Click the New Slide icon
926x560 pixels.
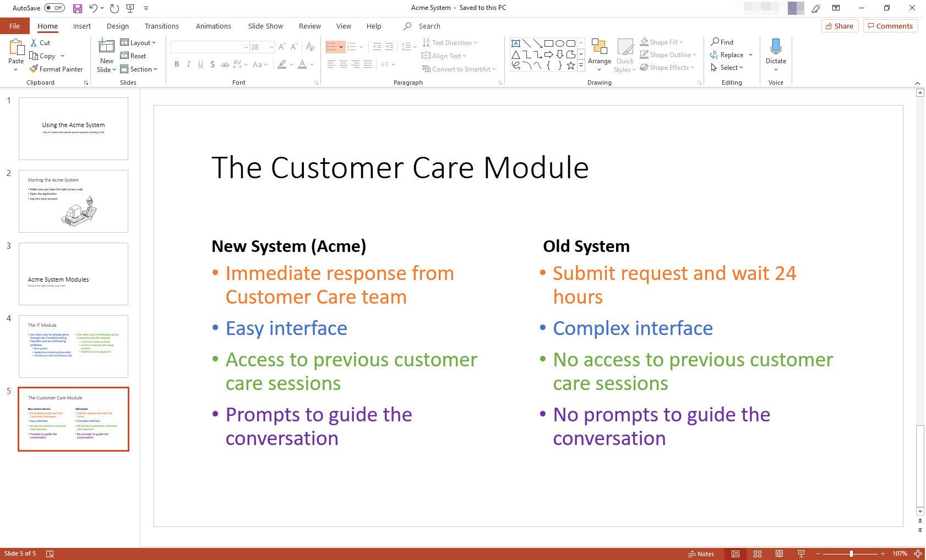[x=106, y=47]
